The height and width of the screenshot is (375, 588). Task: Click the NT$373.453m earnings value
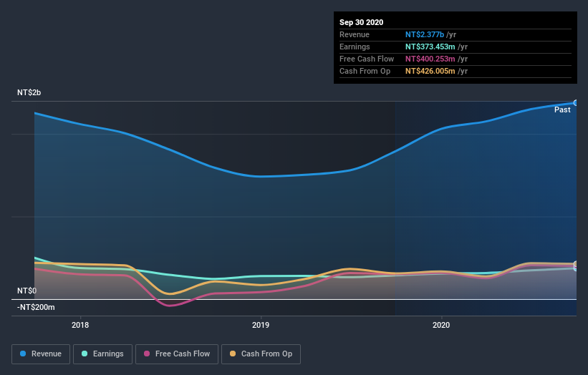[x=430, y=47]
